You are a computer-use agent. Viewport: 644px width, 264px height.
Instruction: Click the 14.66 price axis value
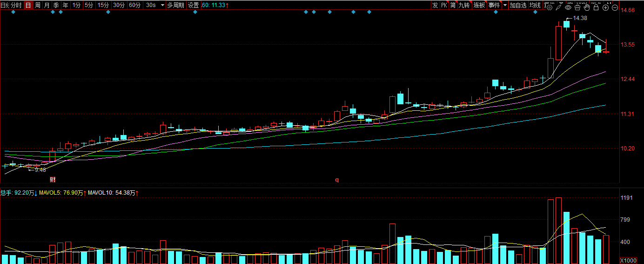point(628,10)
